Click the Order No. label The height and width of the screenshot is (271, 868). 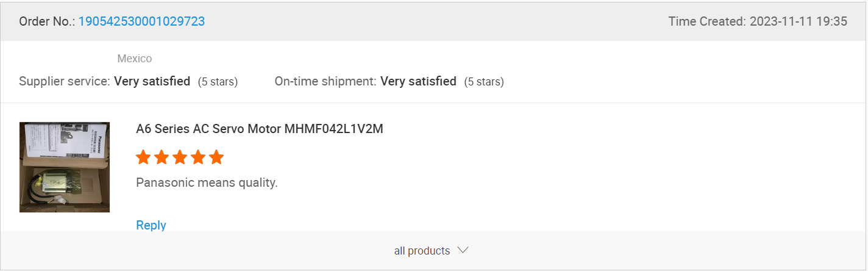(47, 21)
